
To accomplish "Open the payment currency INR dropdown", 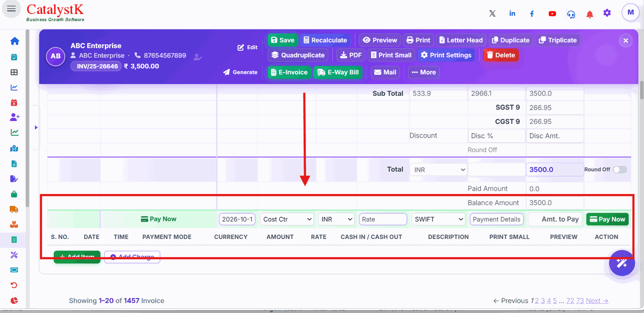I will click(336, 219).
